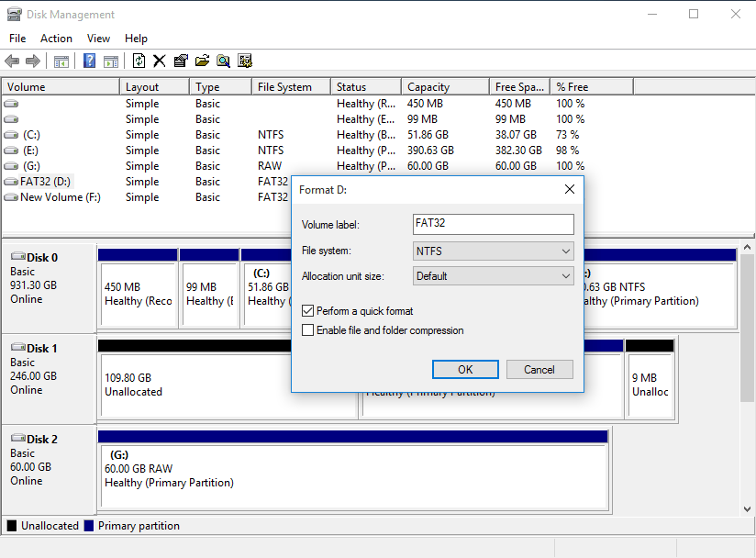This screenshot has height=558, width=756.
Task: Uncheck Perform a quick format
Action: tap(307, 310)
